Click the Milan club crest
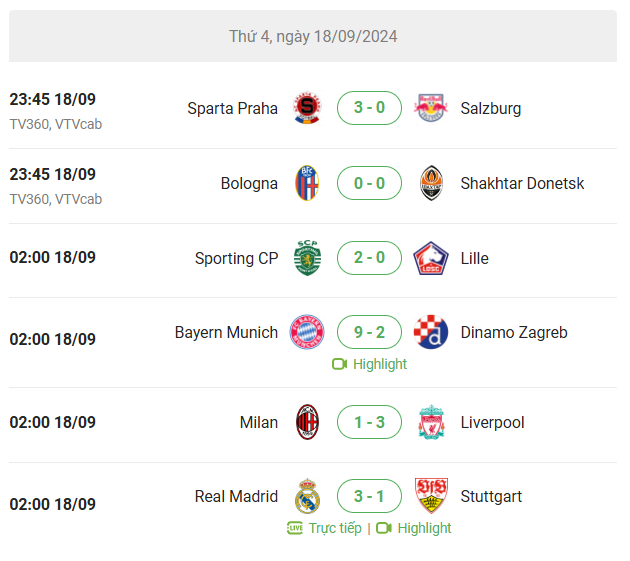This screenshot has width=630, height=561. (x=307, y=422)
